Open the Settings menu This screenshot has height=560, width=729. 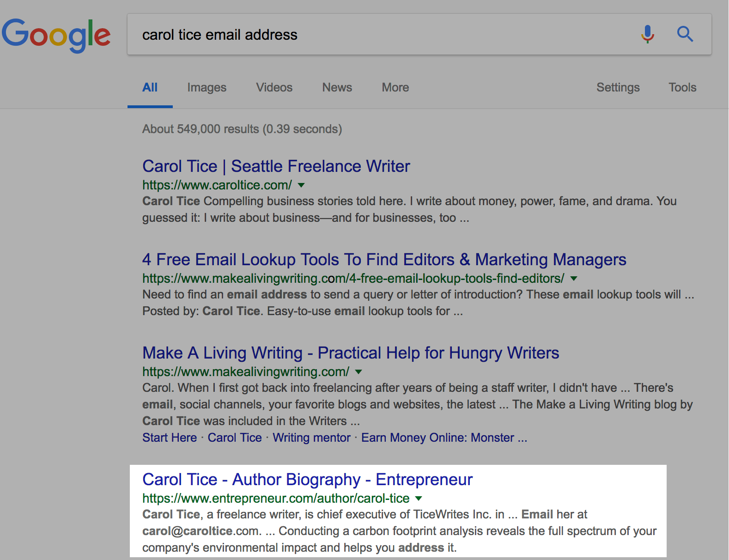(618, 87)
